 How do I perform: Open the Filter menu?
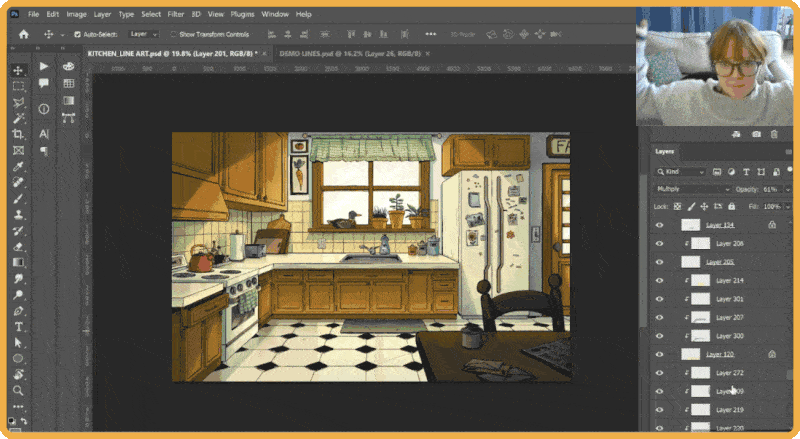176,14
